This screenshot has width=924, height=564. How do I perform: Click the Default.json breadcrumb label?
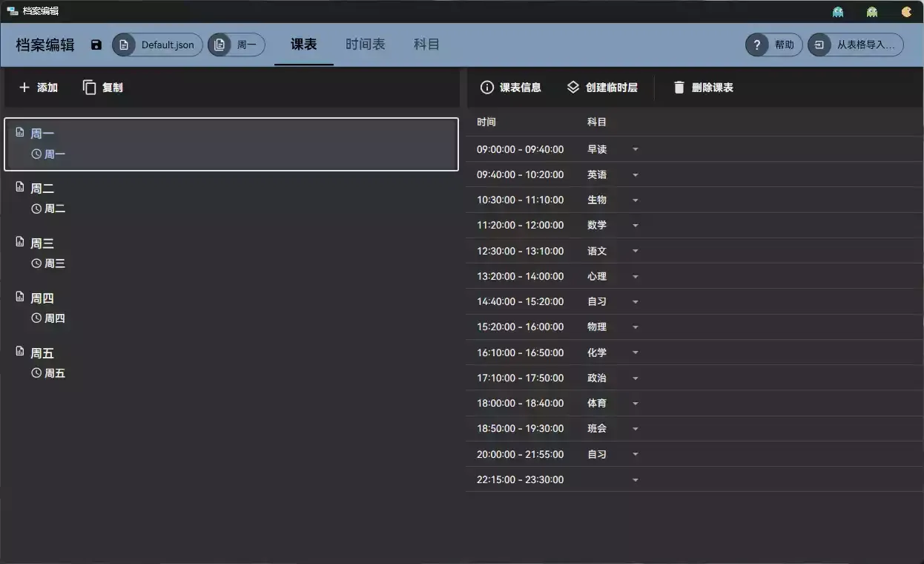pos(168,45)
